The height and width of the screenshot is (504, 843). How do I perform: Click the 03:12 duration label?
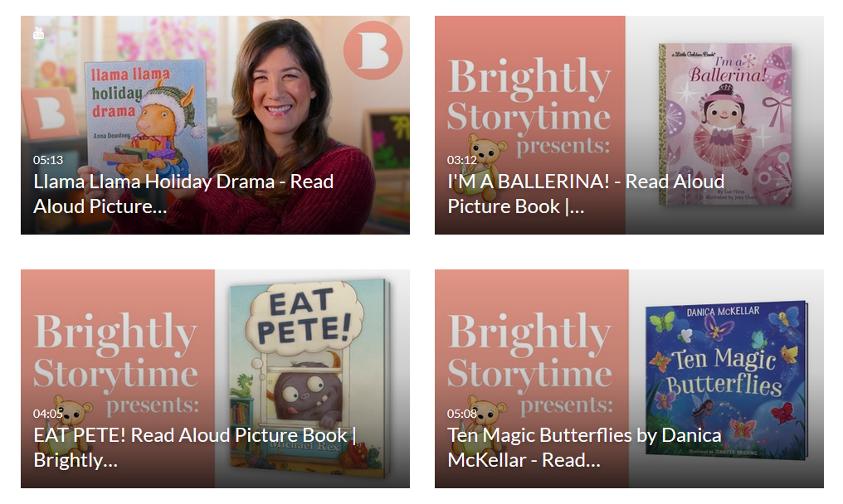click(462, 160)
